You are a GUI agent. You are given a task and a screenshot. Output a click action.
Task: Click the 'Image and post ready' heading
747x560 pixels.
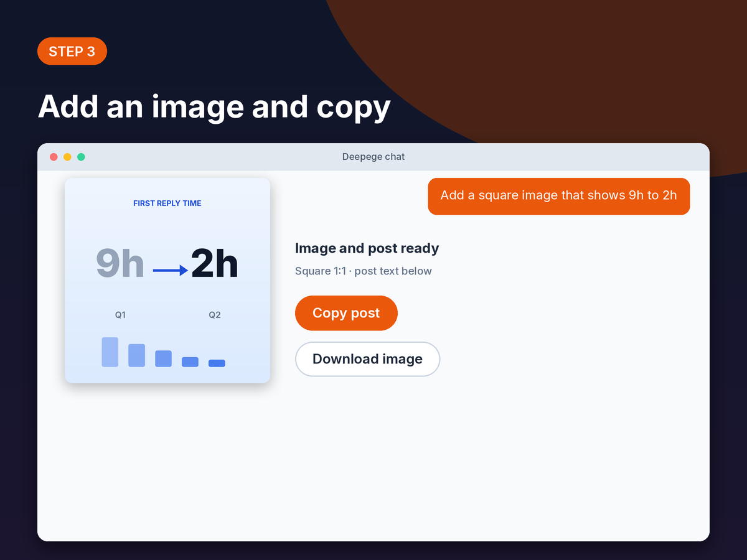(367, 248)
